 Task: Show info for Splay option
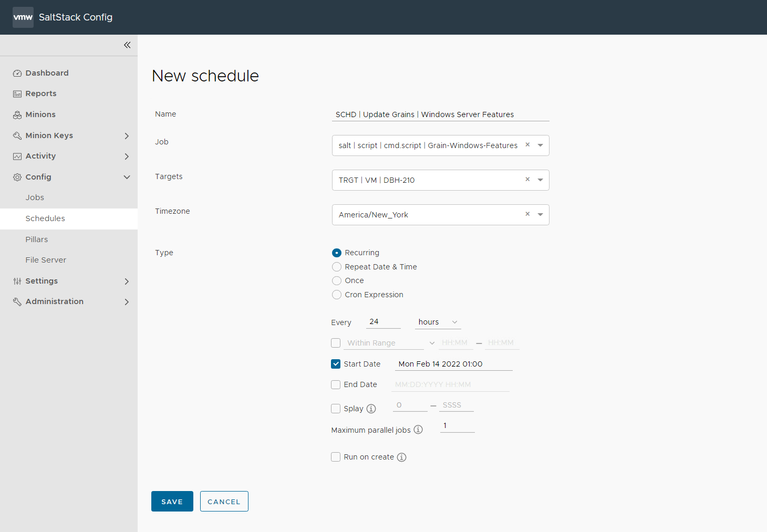tap(371, 409)
